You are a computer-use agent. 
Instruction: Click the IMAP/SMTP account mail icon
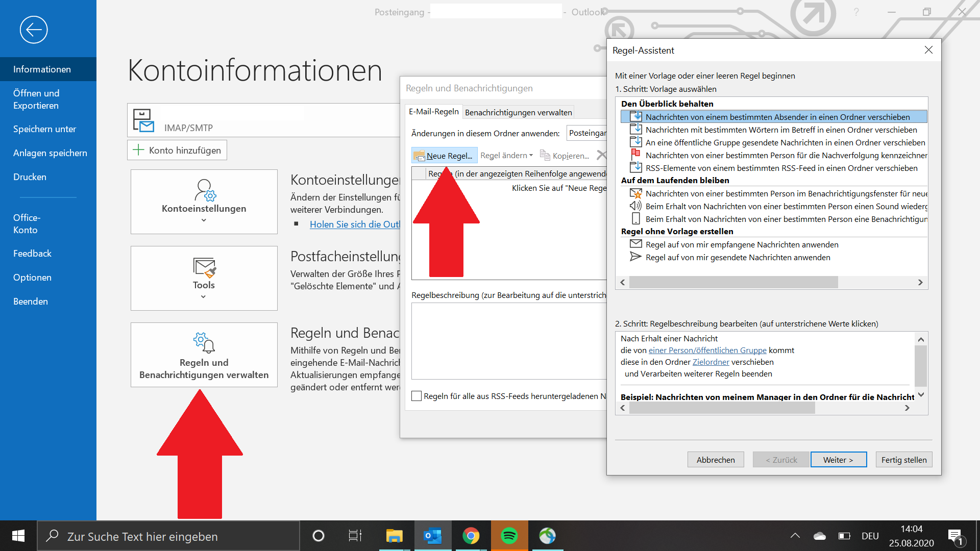click(x=143, y=120)
